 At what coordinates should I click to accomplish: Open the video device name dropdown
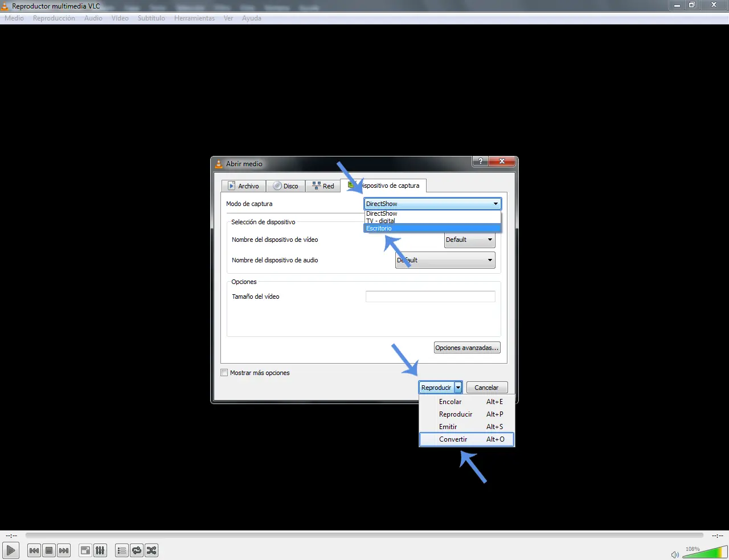pyautogui.click(x=469, y=240)
